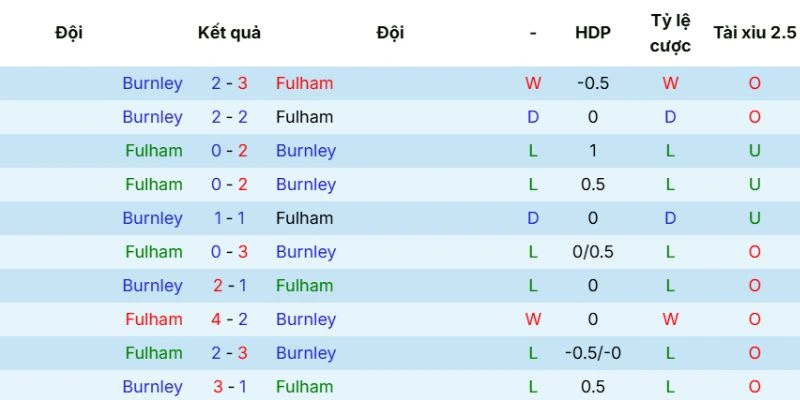Click the HDP value "1"
The image size is (800, 400).
(x=592, y=151)
